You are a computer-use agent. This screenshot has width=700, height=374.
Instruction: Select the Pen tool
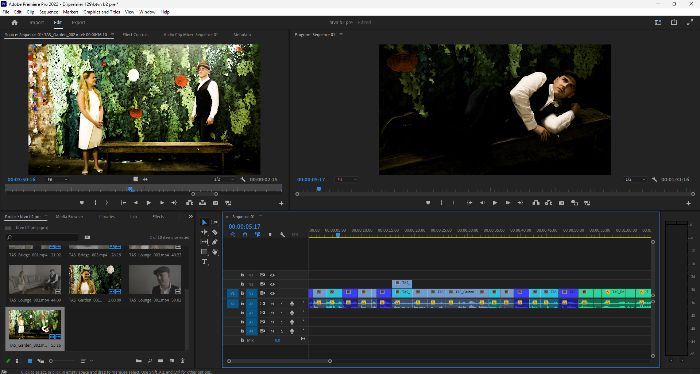point(215,242)
